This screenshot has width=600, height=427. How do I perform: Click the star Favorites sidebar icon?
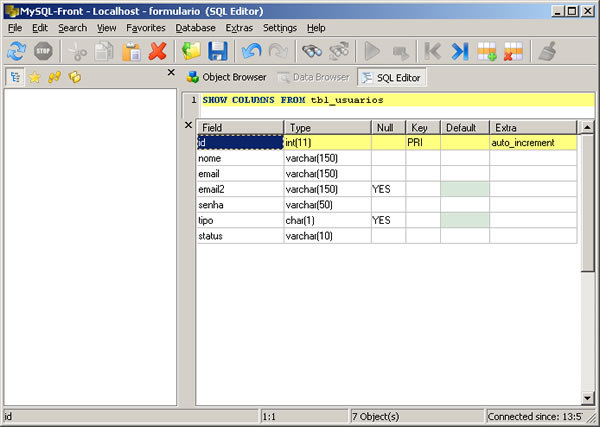[x=35, y=77]
